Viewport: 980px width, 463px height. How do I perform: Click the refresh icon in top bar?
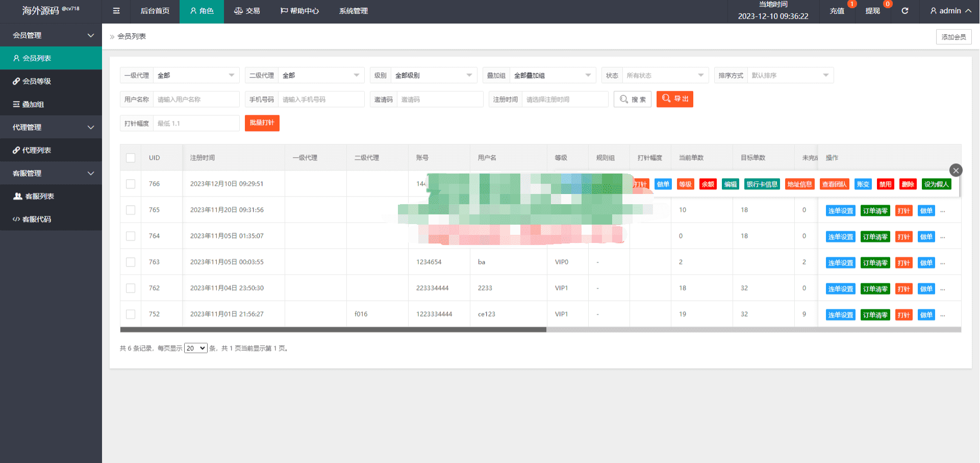pos(904,11)
